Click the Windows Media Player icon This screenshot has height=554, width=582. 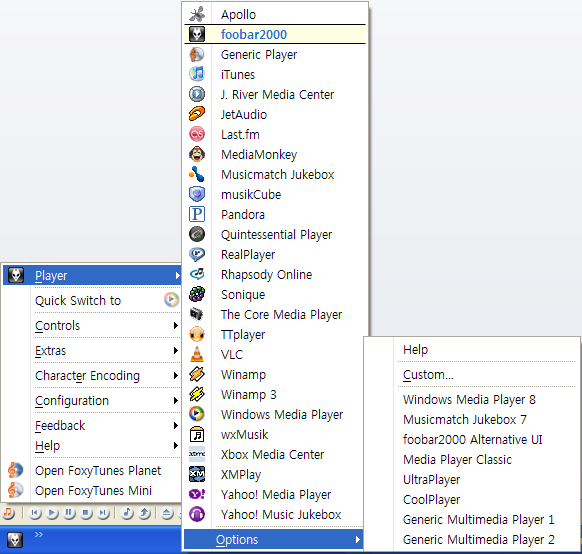tap(197, 414)
